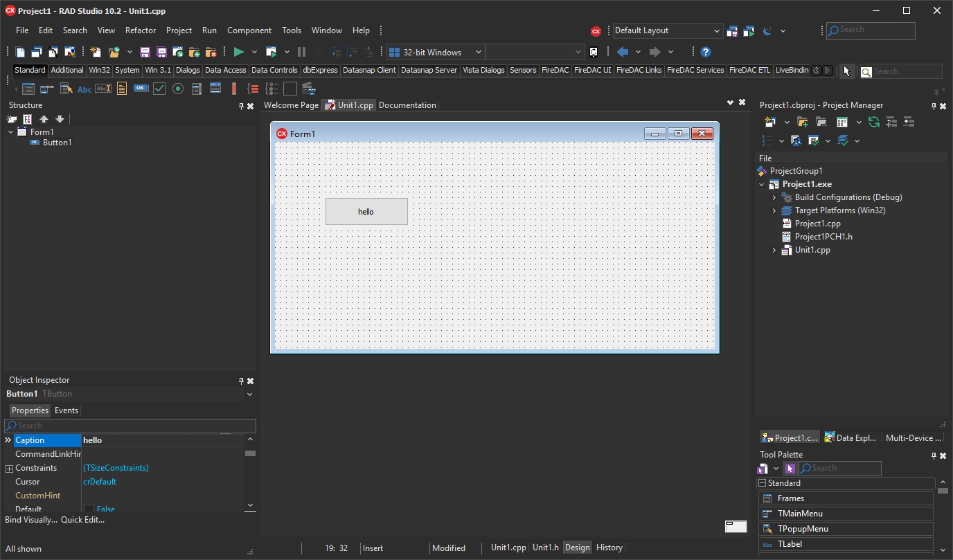Click the dark theme moon icon

[x=767, y=31]
